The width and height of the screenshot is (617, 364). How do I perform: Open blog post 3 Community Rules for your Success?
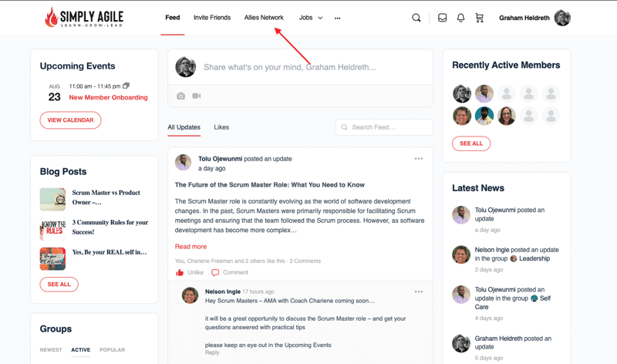pyautogui.click(x=110, y=227)
